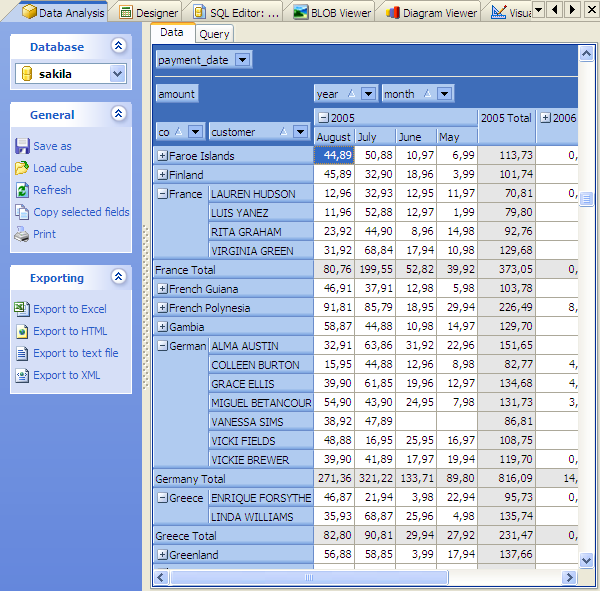This screenshot has height=591, width=600.
Task: Click the Export to Excel link
Action: coord(70,309)
